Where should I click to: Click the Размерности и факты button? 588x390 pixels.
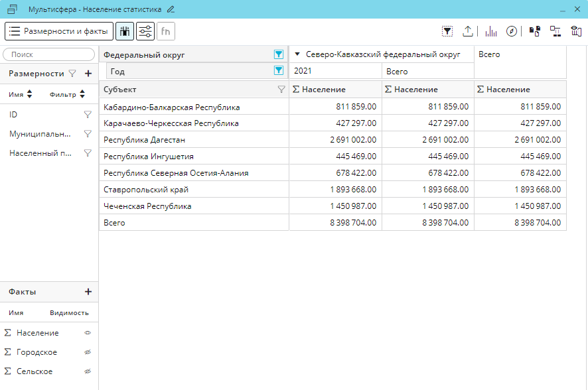tap(59, 31)
